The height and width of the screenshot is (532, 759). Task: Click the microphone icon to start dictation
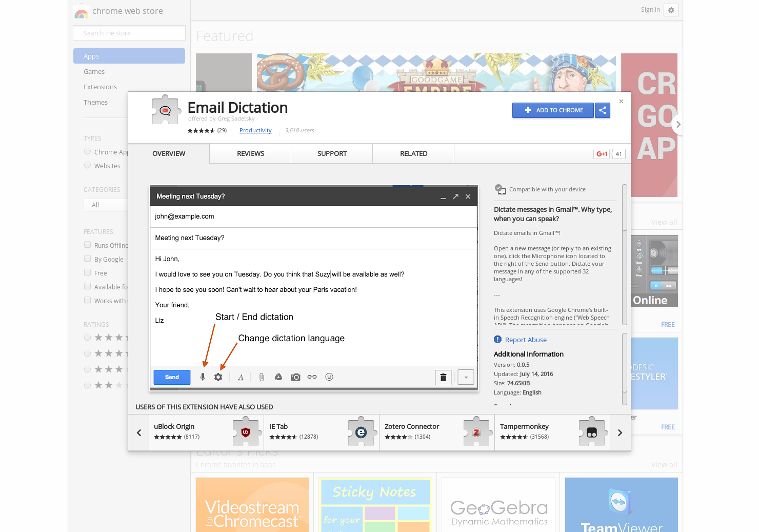[x=203, y=377]
